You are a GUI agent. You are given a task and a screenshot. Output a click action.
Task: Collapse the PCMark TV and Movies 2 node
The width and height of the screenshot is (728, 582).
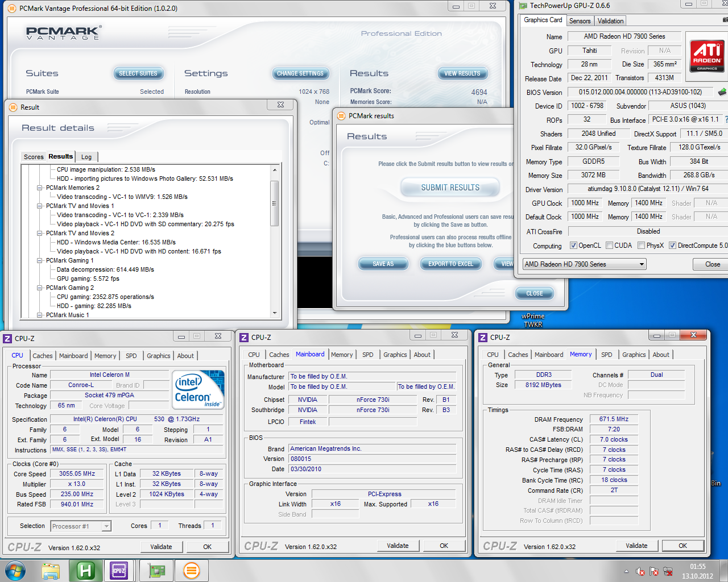(x=40, y=233)
